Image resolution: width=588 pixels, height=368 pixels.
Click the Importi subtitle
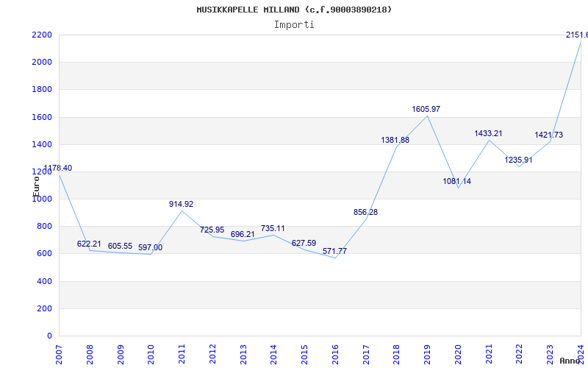pos(294,25)
